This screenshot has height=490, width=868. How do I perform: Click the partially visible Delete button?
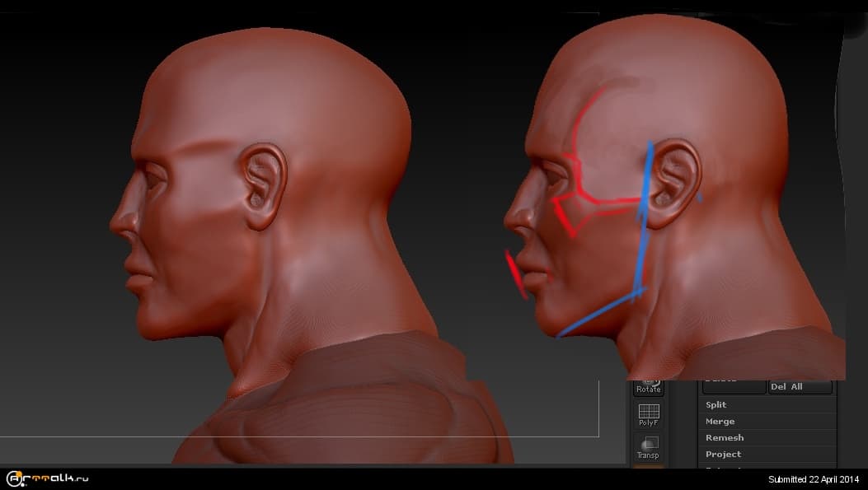click(732, 380)
